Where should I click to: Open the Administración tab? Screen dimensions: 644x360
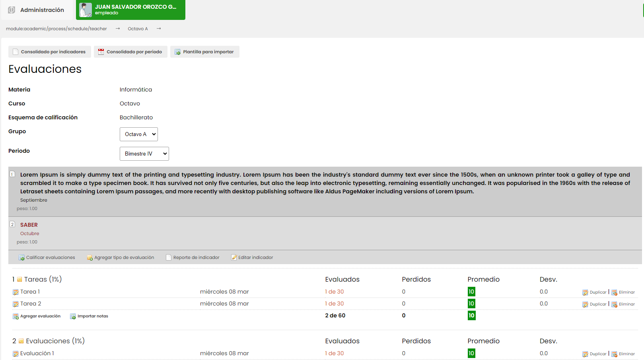coord(37,10)
